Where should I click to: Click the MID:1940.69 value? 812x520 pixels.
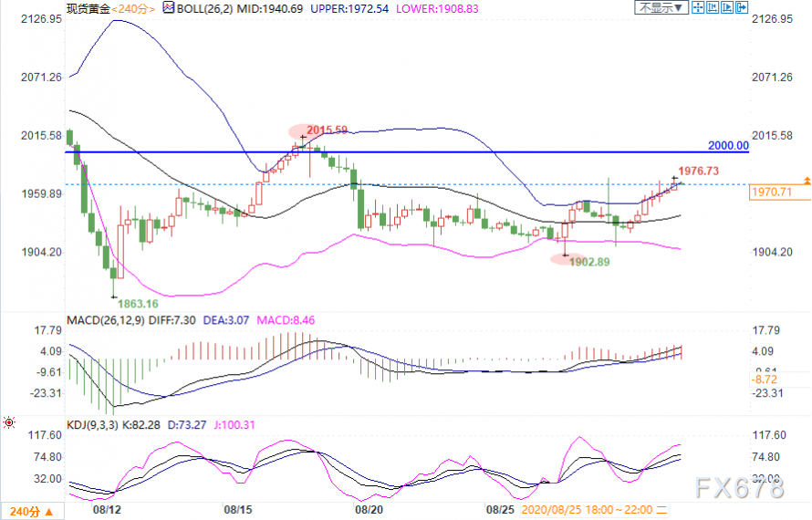pyautogui.click(x=270, y=9)
